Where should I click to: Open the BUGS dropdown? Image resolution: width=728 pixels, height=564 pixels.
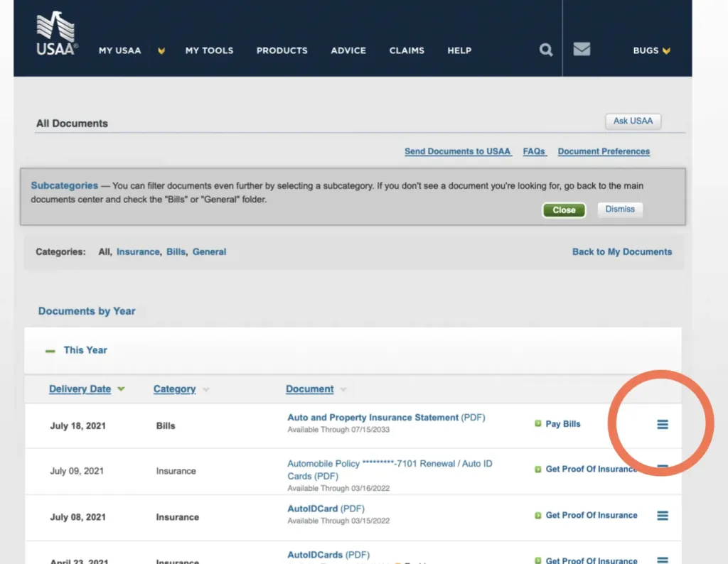(651, 50)
